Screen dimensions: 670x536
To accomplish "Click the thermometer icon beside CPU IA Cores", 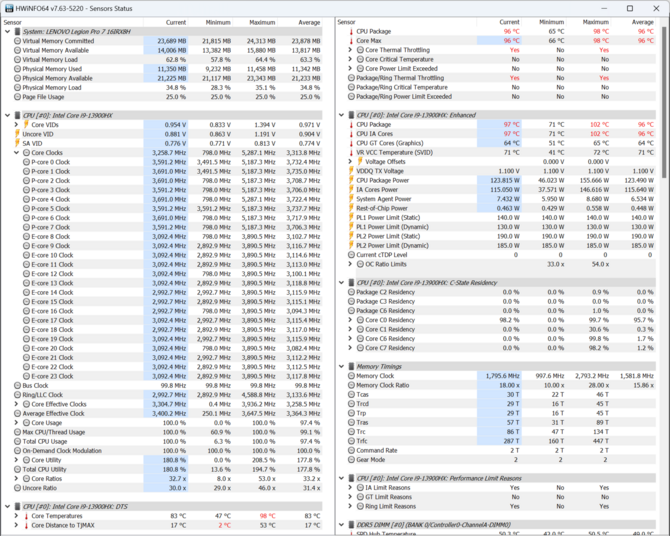I will coord(351,134).
